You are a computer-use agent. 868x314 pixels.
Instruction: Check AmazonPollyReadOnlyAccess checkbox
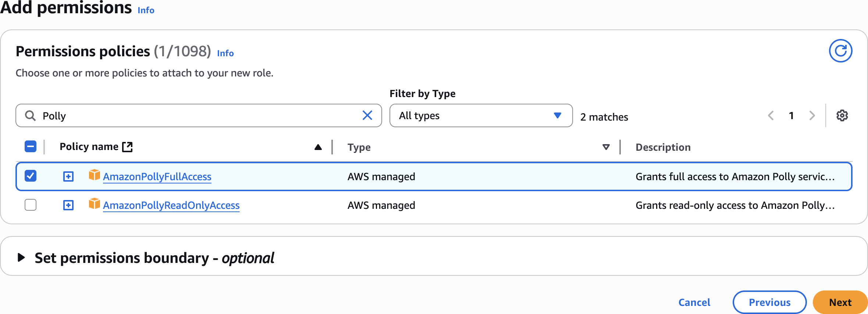(31, 205)
